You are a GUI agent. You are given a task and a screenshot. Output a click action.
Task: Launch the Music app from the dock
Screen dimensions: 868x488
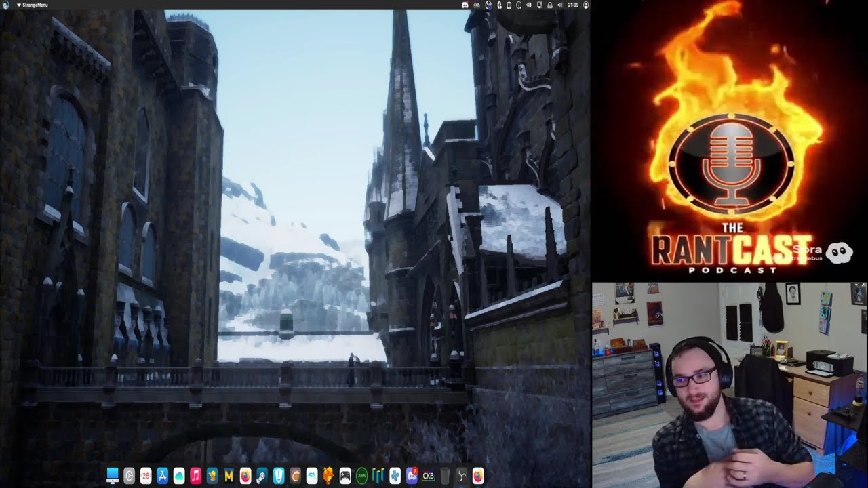tap(195, 476)
